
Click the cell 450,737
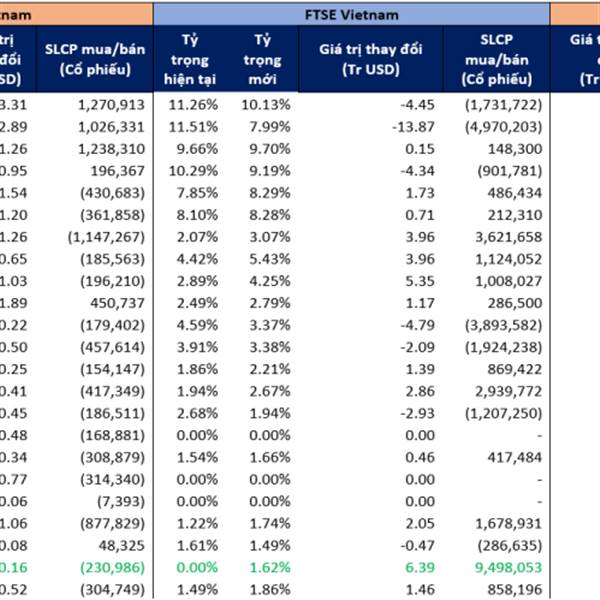(x=117, y=303)
